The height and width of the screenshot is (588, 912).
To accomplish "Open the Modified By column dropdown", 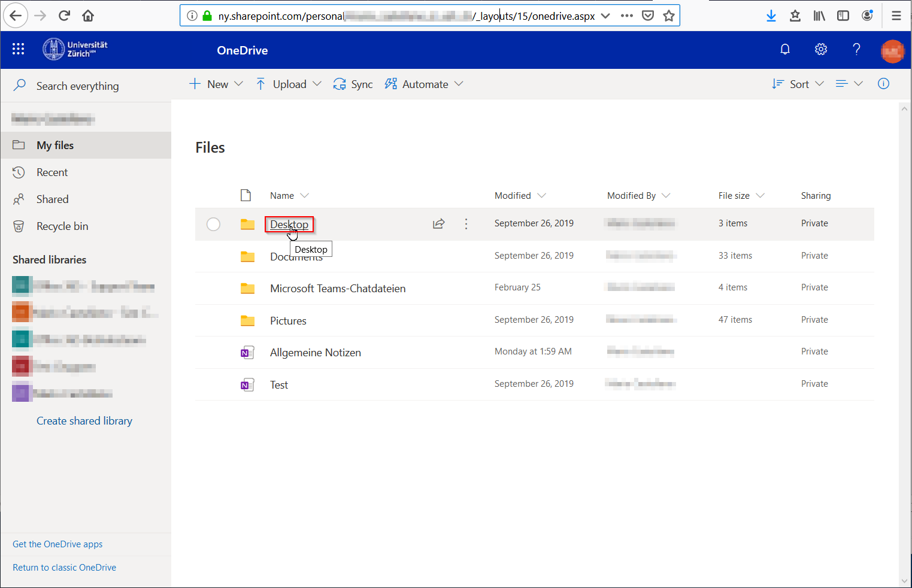I will tap(666, 196).
